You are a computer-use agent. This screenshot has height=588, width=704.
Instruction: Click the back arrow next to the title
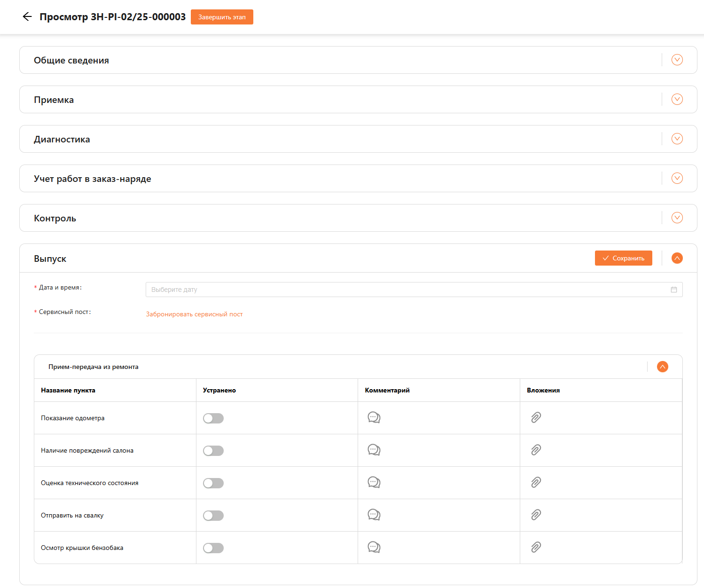click(x=27, y=17)
